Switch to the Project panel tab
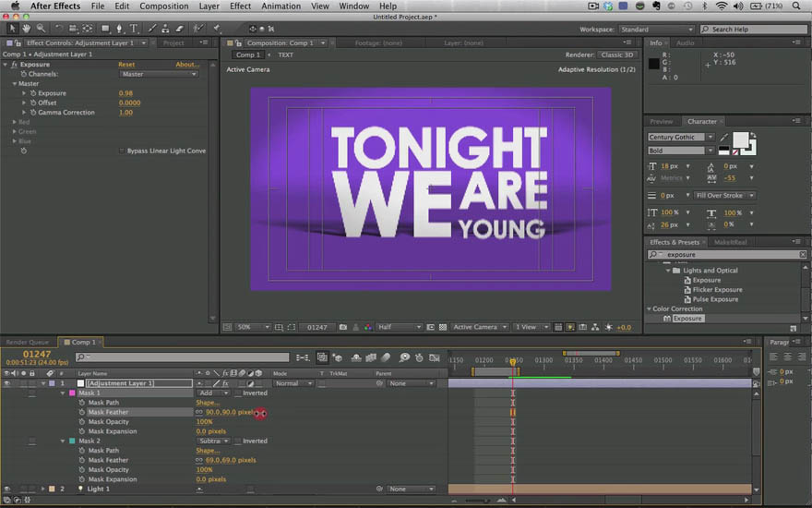 pos(173,43)
